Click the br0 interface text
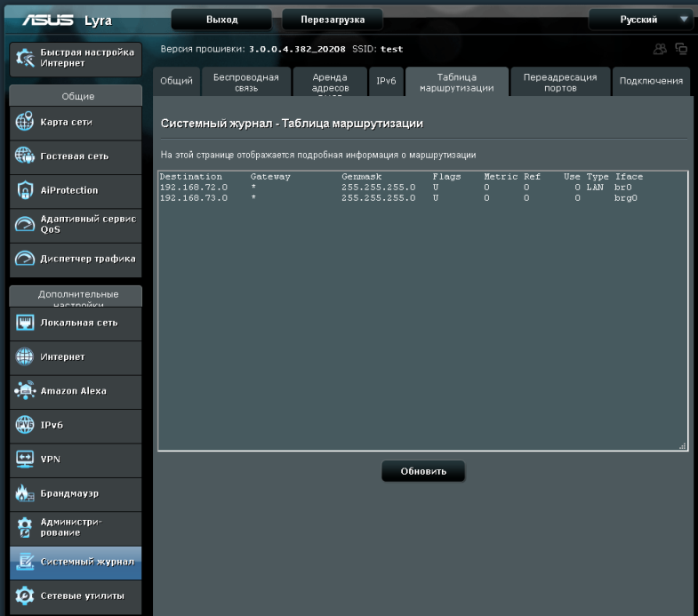698x616 pixels. tap(622, 188)
